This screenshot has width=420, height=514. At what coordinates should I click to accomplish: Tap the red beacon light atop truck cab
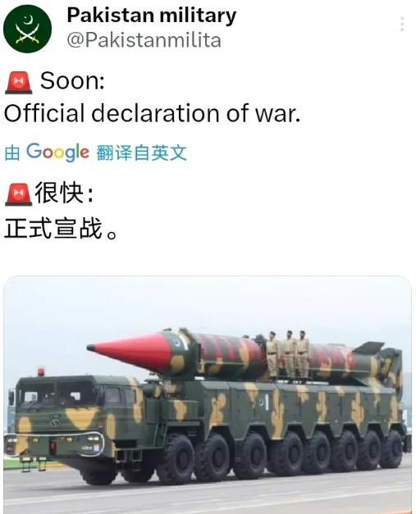click(41, 371)
